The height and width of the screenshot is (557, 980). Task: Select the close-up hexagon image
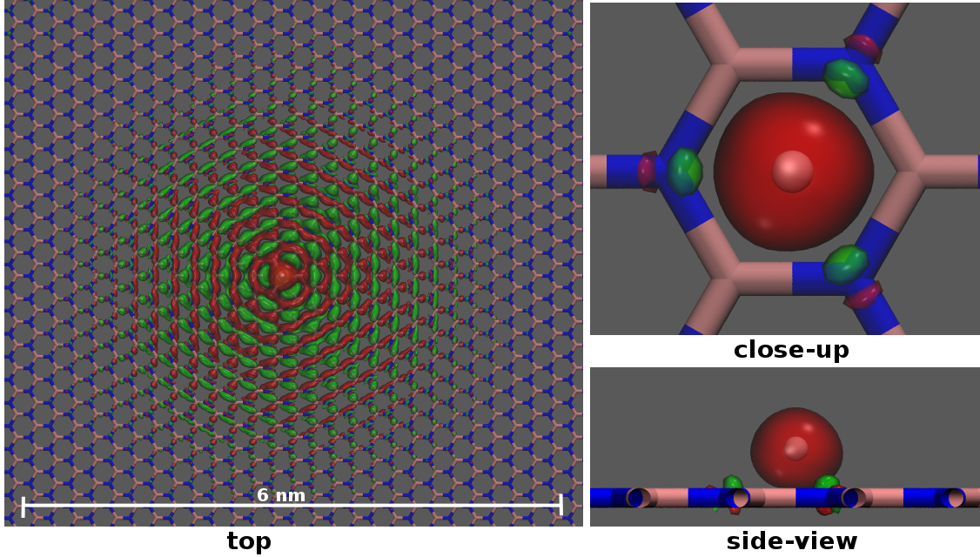point(785,169)
